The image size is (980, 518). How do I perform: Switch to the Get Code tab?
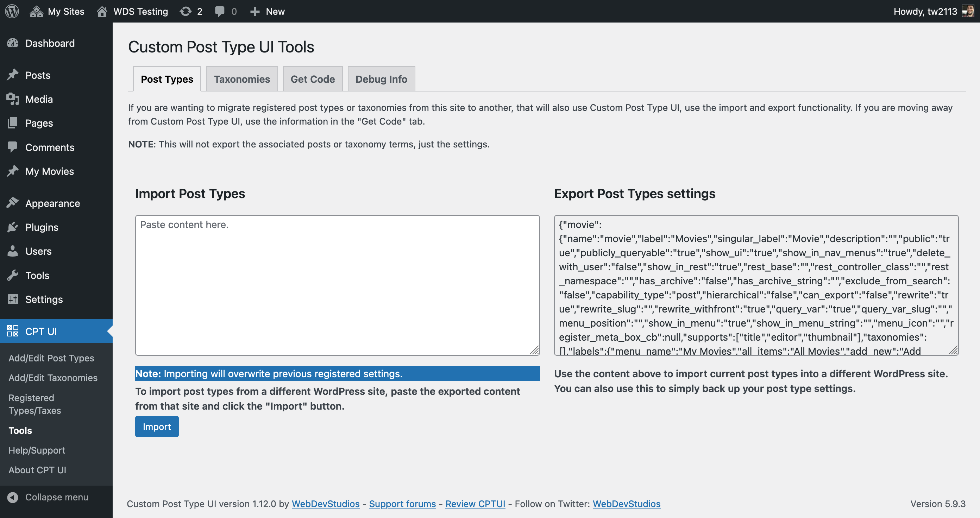pos(312,78)
